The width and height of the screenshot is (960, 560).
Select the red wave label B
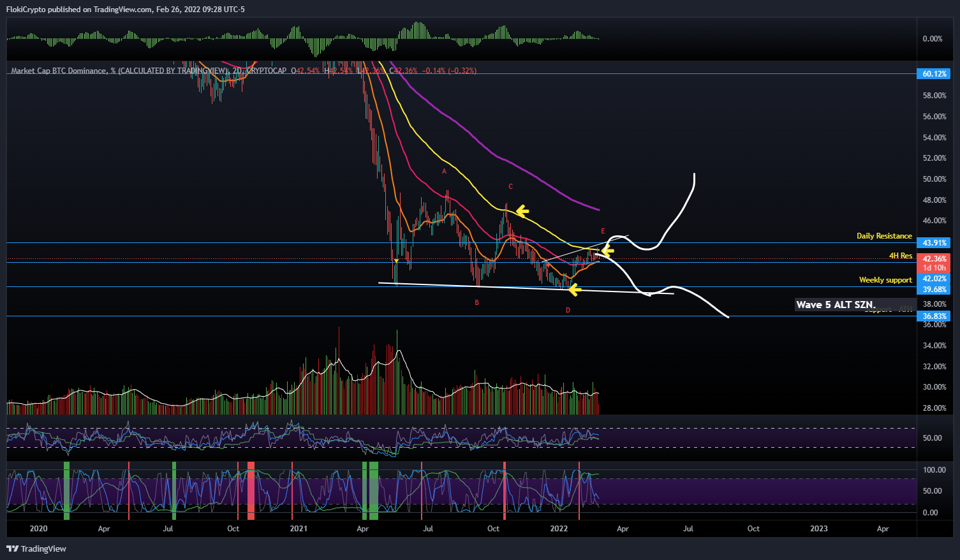pyautogui.click(x=476, y=302)
